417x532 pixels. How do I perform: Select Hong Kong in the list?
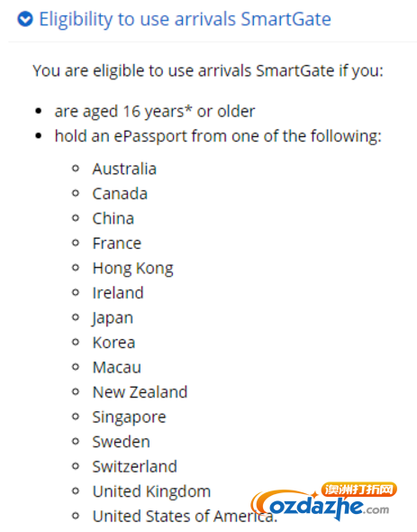pyautogui.click(x=133, y=269)
